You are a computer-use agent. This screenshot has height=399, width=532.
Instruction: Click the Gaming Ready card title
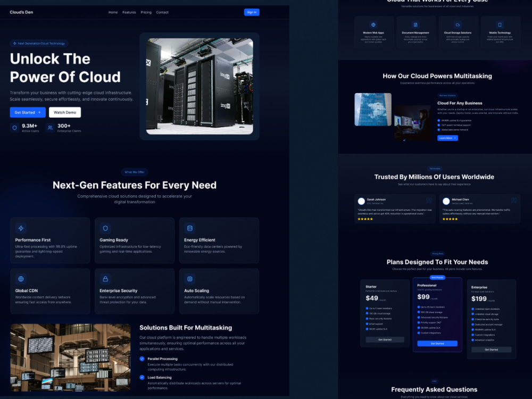click(x=114, y=240)
